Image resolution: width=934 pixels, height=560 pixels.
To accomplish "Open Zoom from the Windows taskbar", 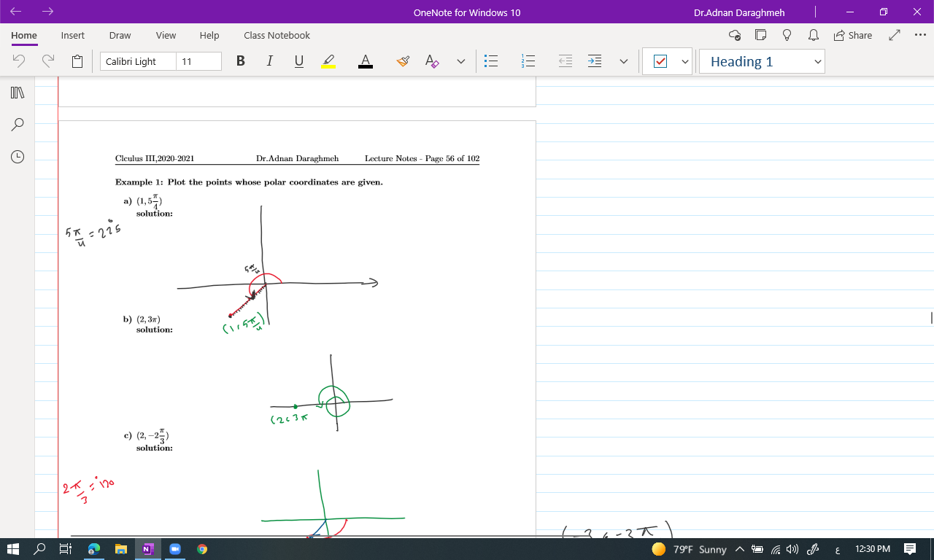I will (174, 549).
